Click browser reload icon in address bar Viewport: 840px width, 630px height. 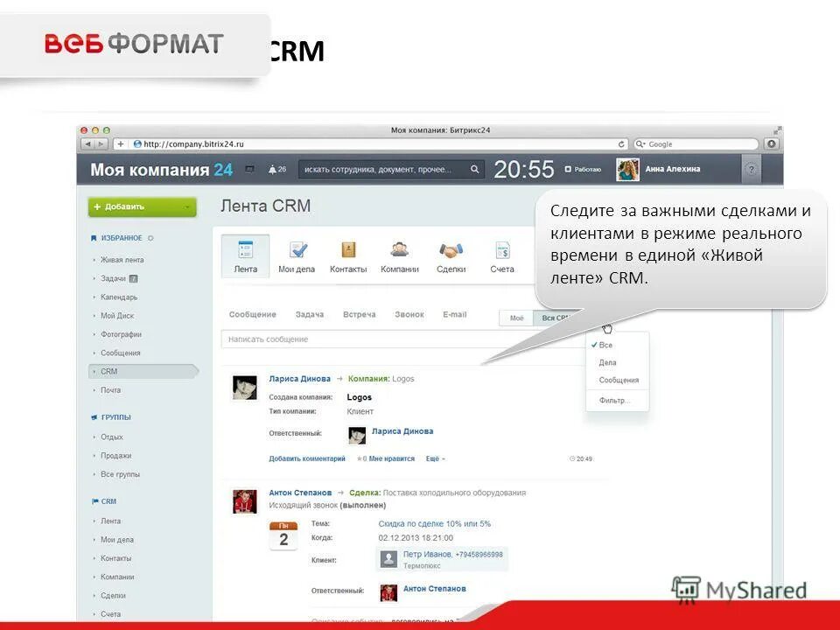(x=621, y=144)
